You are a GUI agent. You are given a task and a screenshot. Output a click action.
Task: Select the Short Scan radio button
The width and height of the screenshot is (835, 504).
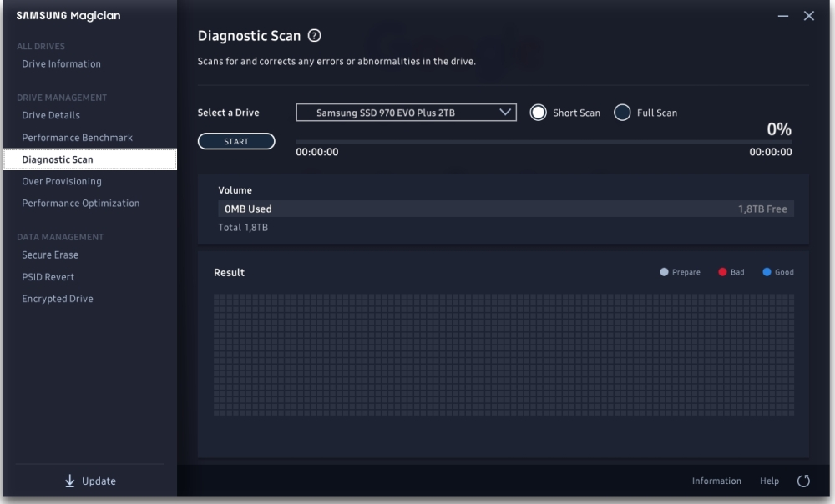[539, 113]
